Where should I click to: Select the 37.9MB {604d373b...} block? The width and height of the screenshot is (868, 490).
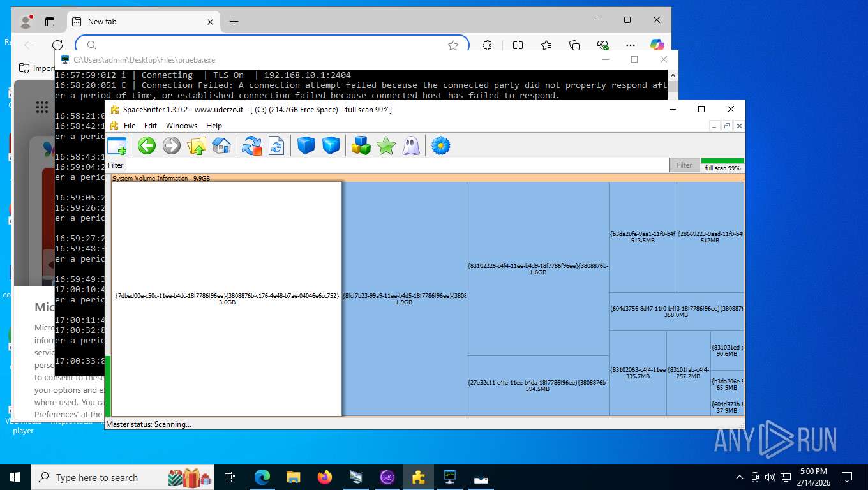pyautogui.click(x=727, y=408)
